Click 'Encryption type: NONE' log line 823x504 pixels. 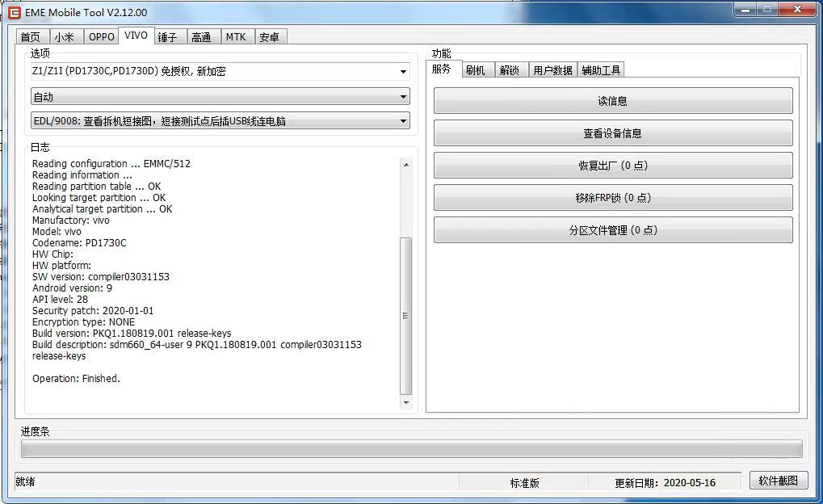[x=83, y=321]
